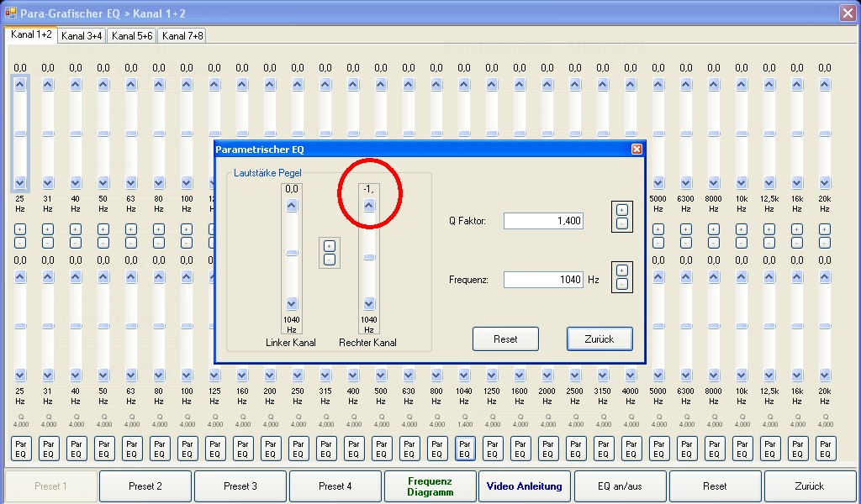
Task: Open Kanal 7+8 tab
Action: [182, 36]
